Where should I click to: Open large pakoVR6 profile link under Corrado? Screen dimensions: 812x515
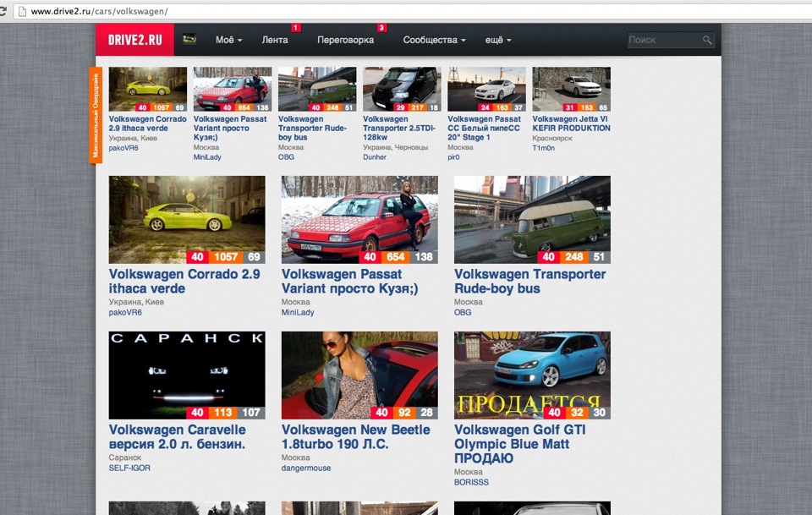[125, 313]
